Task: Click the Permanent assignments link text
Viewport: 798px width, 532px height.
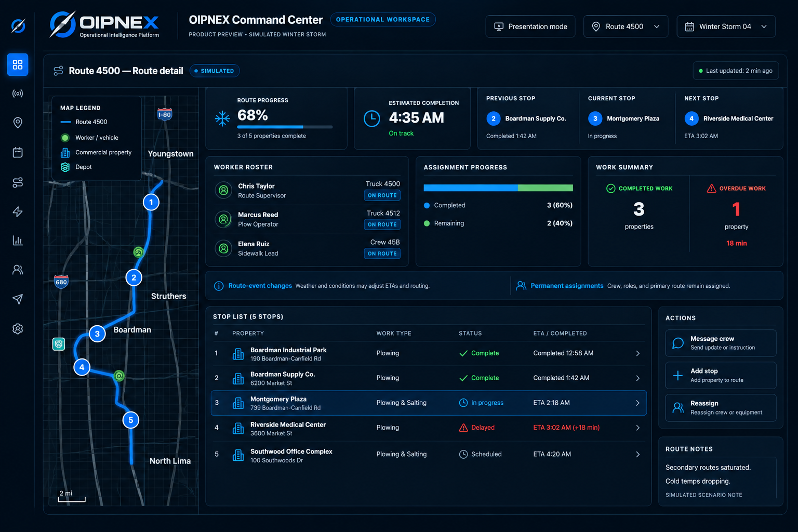Action: pyautogui.click(x=567, y=286)
